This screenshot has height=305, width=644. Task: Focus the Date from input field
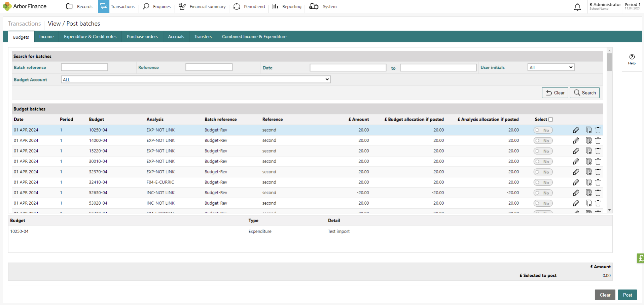(x=348, y=68)
